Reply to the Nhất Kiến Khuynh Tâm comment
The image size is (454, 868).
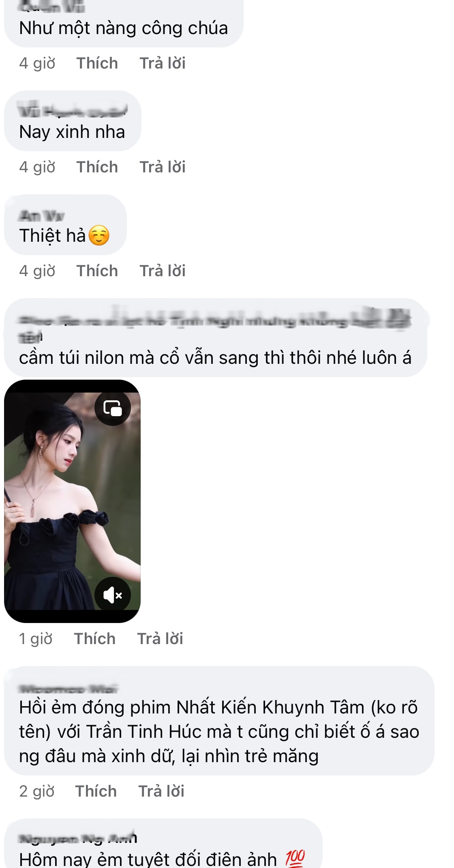pos(161,791)
